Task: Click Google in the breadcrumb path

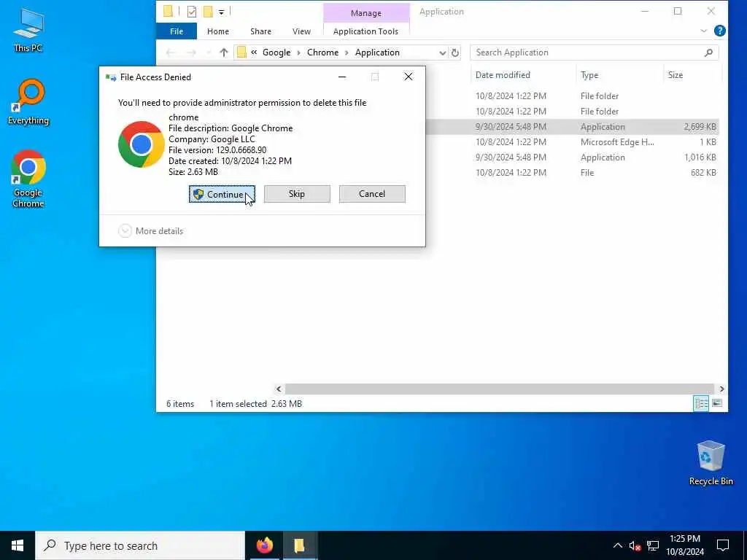Action: (276, 52)
